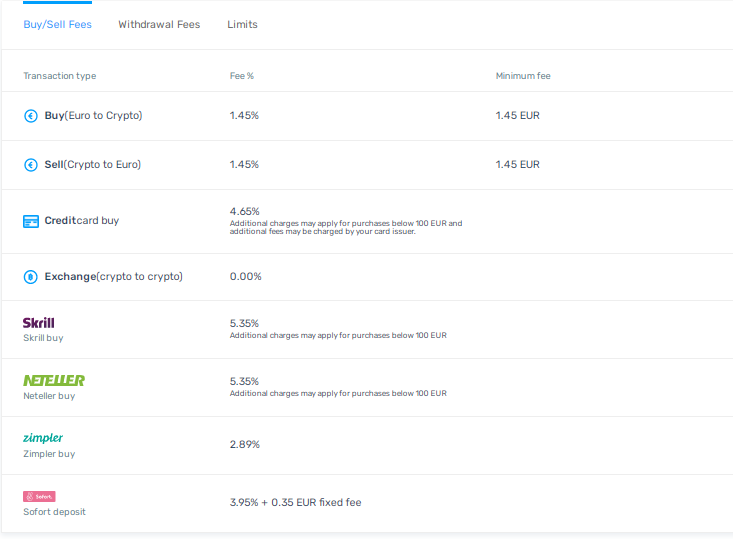Click the Euro icon beside Sell
Image resolution: width=733 pixels, height=539 pixels.
click(30, 165)
